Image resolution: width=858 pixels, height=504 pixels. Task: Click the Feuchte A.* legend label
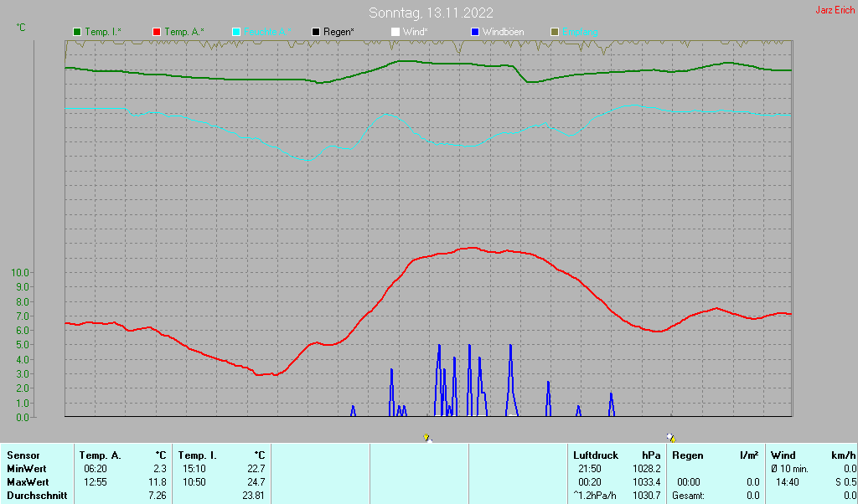[267, 33]
